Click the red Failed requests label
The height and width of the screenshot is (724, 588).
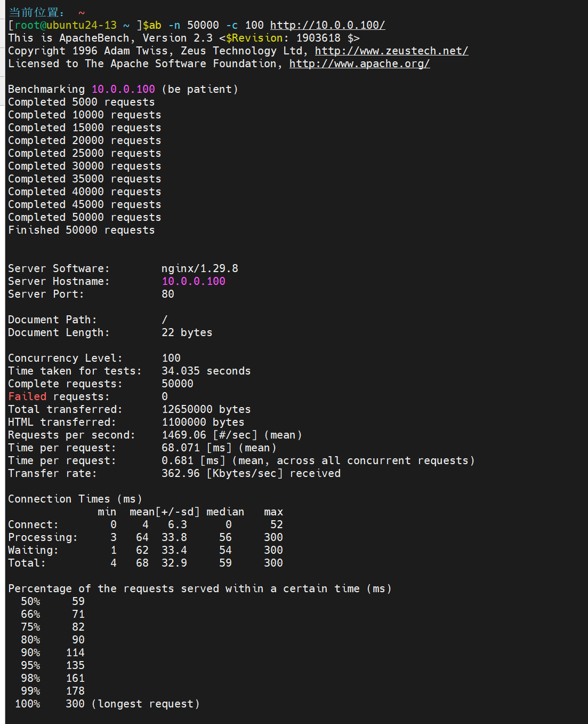point(27,396)
